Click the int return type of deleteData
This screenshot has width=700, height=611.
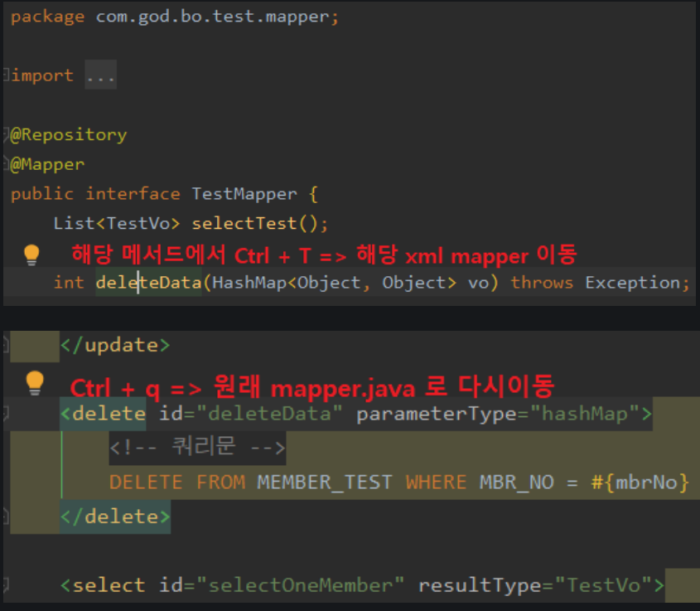tap(69, 282)
